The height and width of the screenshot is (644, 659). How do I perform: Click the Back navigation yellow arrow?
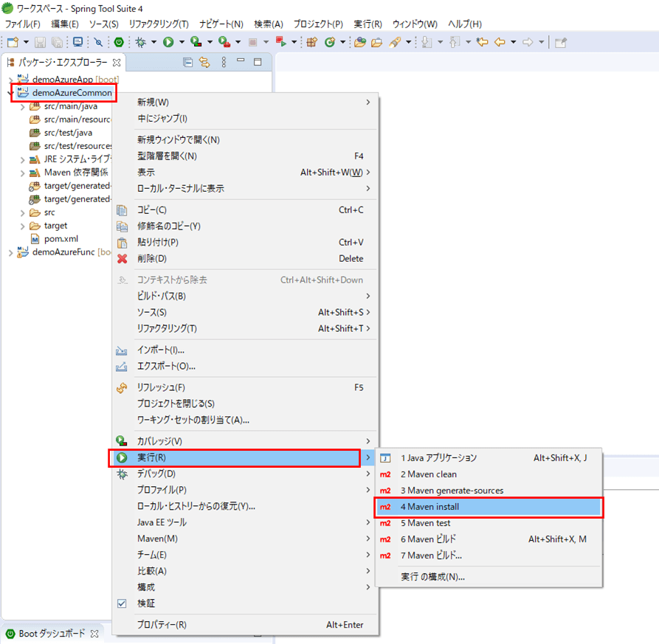(500, 42)
